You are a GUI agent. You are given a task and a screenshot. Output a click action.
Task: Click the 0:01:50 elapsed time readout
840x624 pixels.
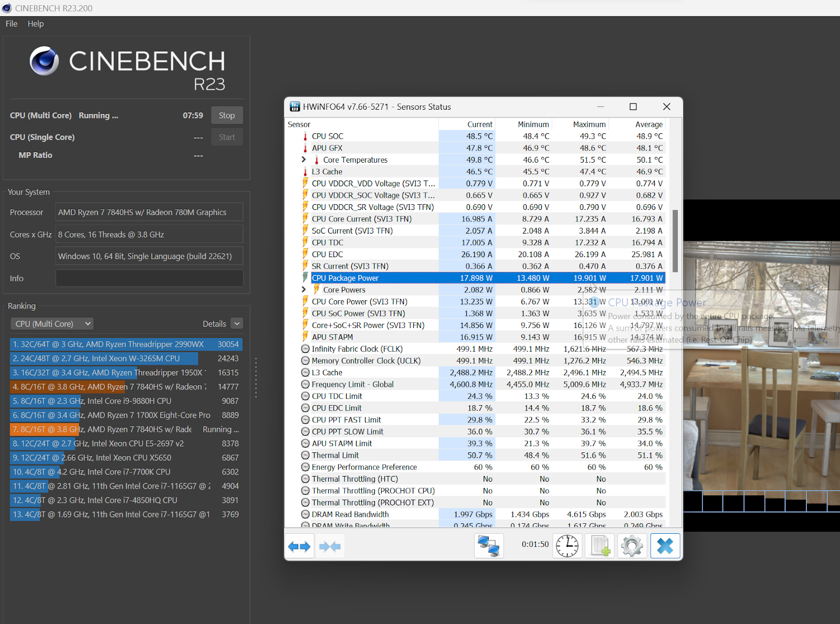535,544
